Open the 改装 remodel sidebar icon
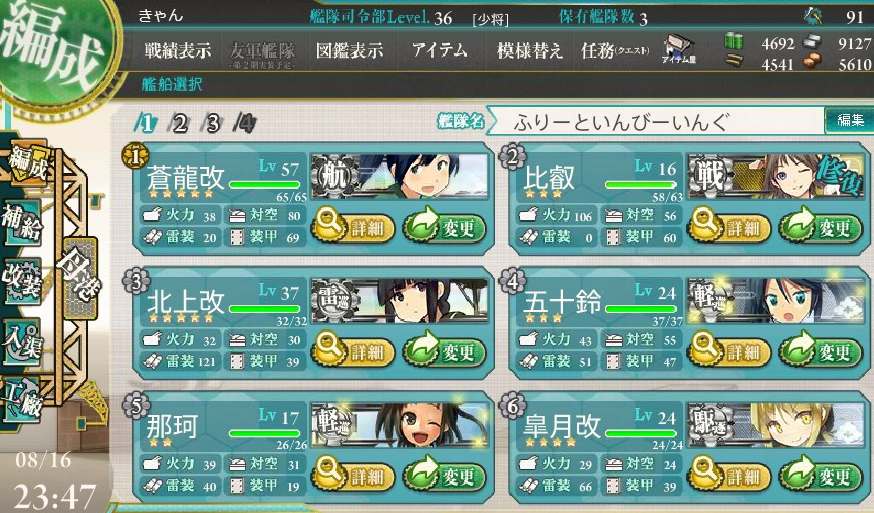Screen dimensions: 874x513 coord(22,280)
